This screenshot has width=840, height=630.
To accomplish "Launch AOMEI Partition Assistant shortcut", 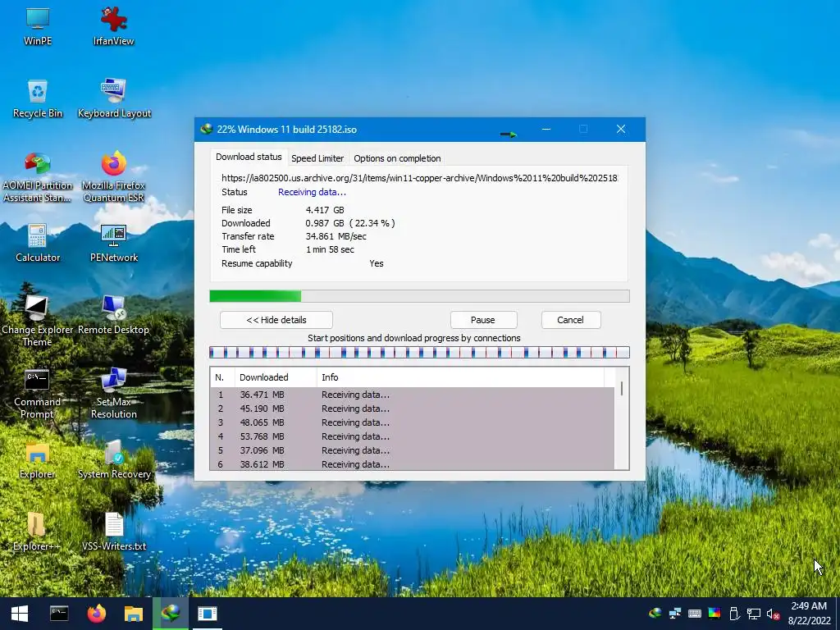I will click(38, 177).
